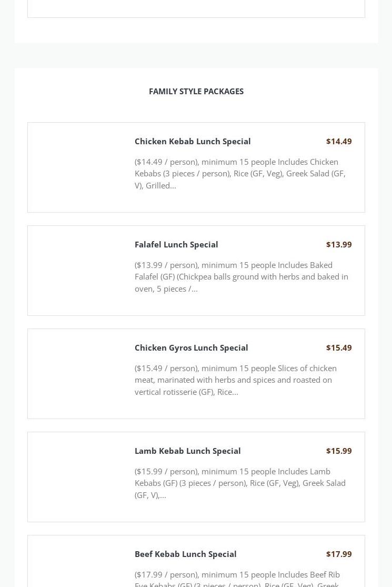
Task: Click the Chicken Kebab Lunch Special description text
Action: coord(240,174)
